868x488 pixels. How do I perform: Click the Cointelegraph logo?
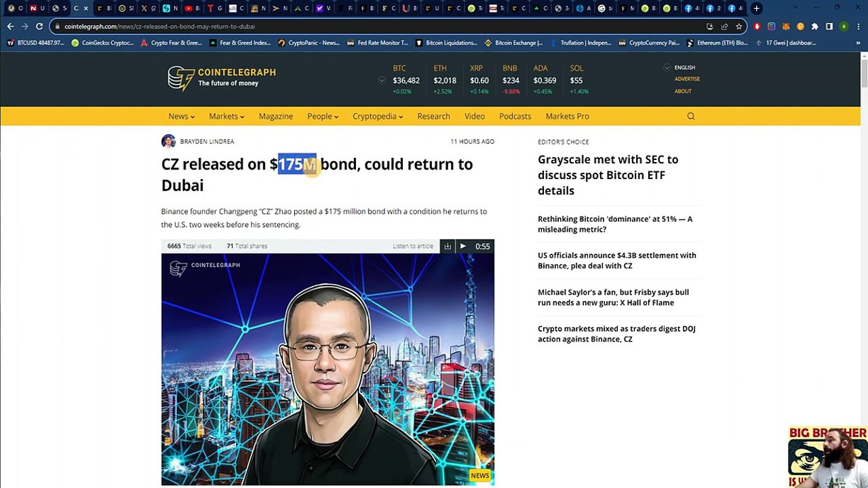click(222, 77)
